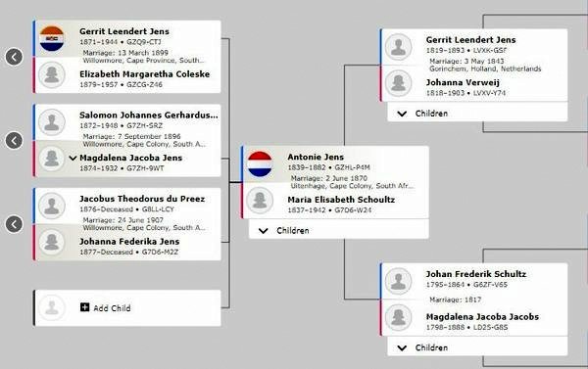The image size is (588, 369).
Task: Click the South African flag portrait of Gerrit Leendert Jens
Action: (51, 38)
